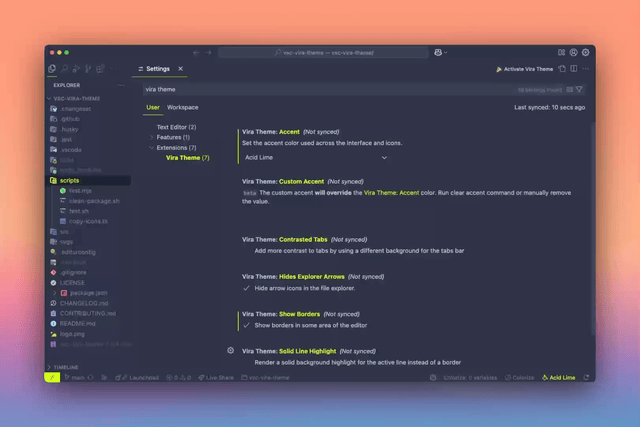The width and height of the screenshot is (640, 427).
Task: Select Text Editor (2) in settings tree
Action: 176,127
